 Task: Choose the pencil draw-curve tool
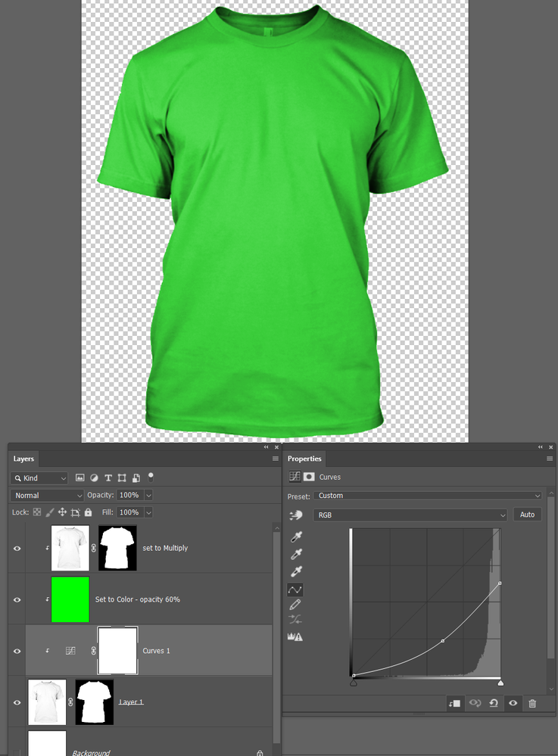pyautogui.click(x=295, y=604)
